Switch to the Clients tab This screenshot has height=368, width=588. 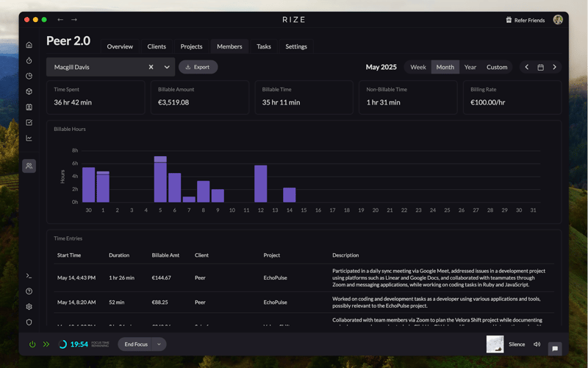(x=157, y=46)
